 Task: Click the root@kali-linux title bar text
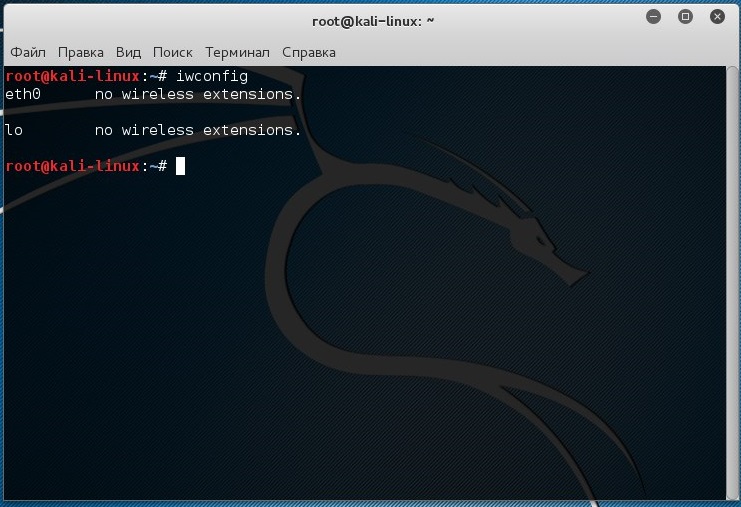pyautogui.click(x=373, y=21)
